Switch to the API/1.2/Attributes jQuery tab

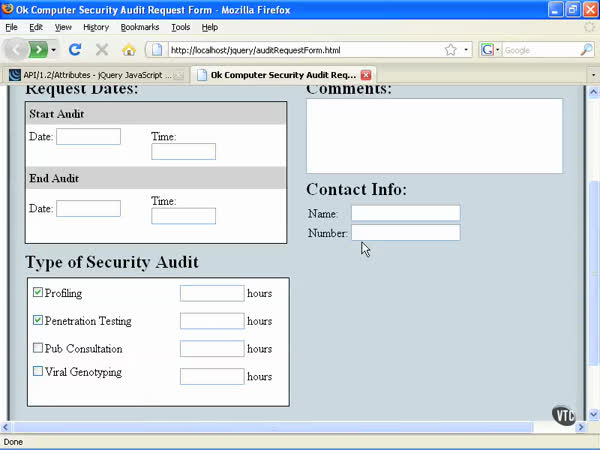95,75
